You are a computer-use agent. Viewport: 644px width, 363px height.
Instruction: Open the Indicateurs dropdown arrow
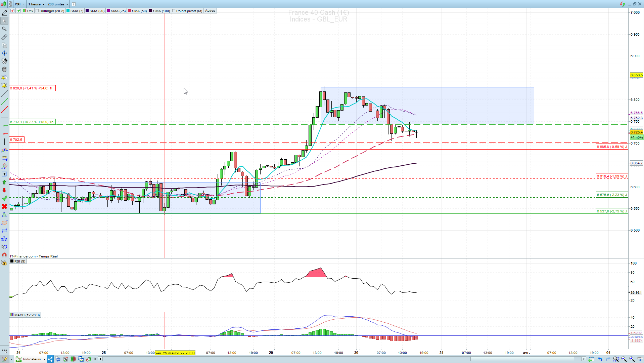coord(44,359)
